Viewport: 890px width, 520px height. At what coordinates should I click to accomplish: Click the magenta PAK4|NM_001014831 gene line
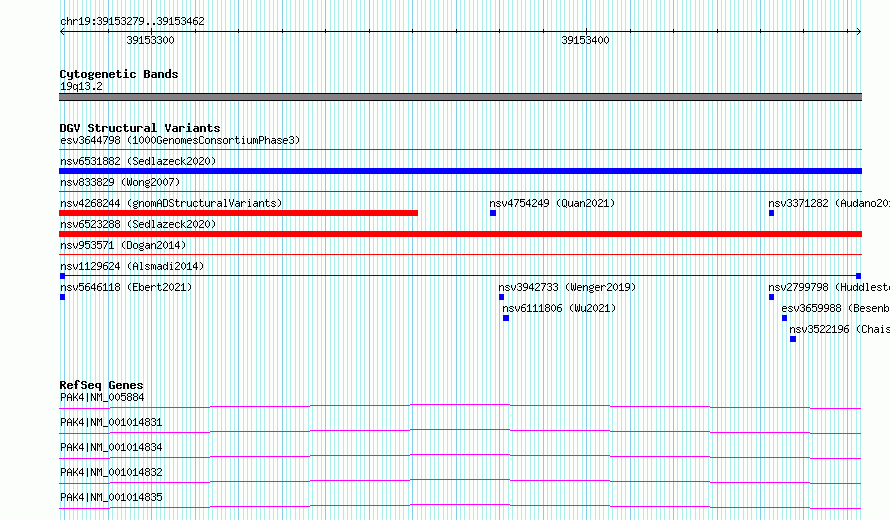pos(460,431)
